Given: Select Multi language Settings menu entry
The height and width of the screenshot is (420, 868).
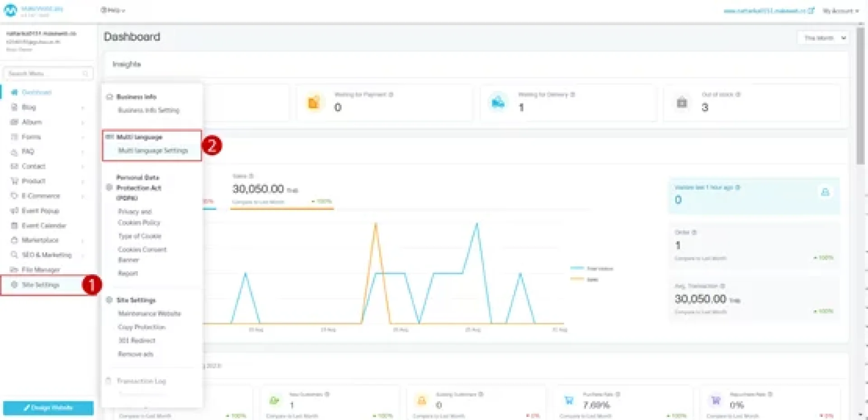Looking at the screenshot, I should 153,150.
